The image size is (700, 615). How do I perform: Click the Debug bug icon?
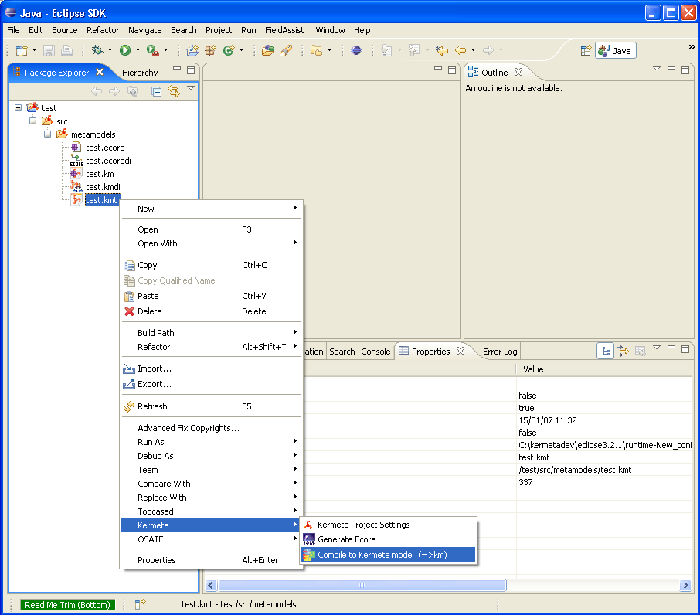tap(97, 50)
